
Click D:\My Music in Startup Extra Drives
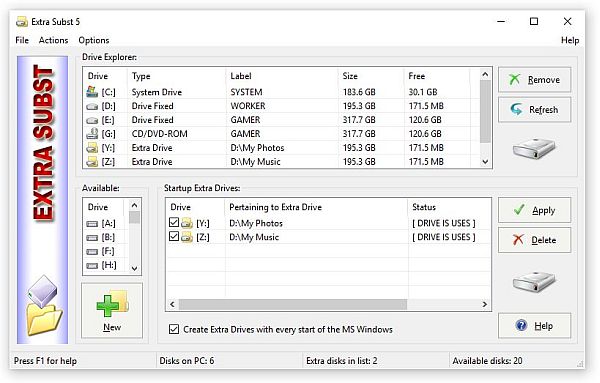click(x=254, y=237)
